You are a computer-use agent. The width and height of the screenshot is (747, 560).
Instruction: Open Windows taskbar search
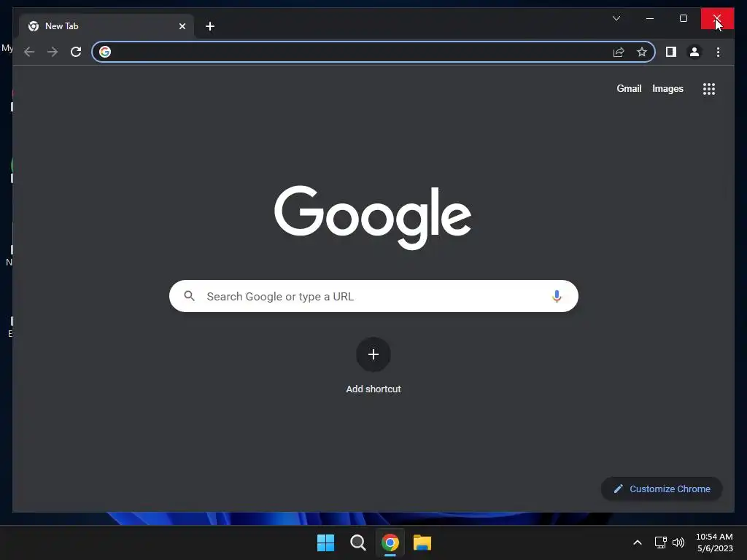[x=357, y=542]
